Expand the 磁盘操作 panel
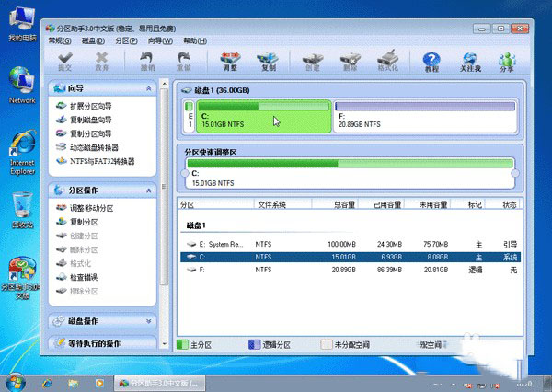 coord(150,321)
